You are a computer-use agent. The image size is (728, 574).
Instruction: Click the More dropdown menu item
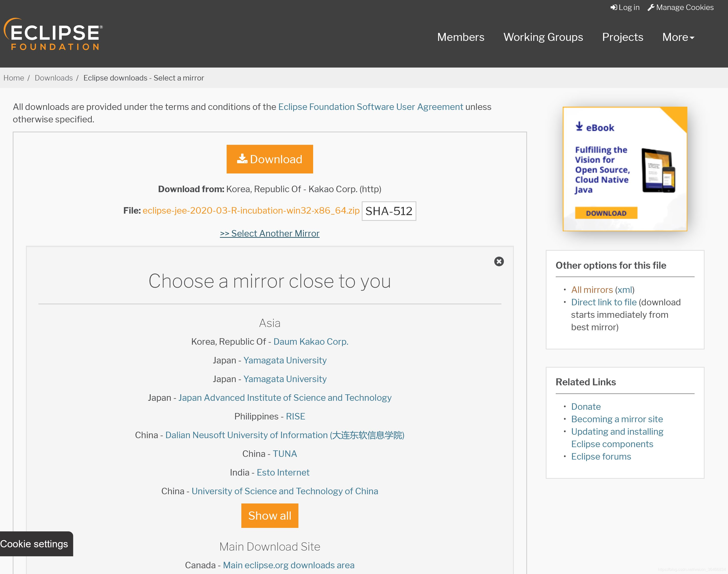click(x=678, y=37)
